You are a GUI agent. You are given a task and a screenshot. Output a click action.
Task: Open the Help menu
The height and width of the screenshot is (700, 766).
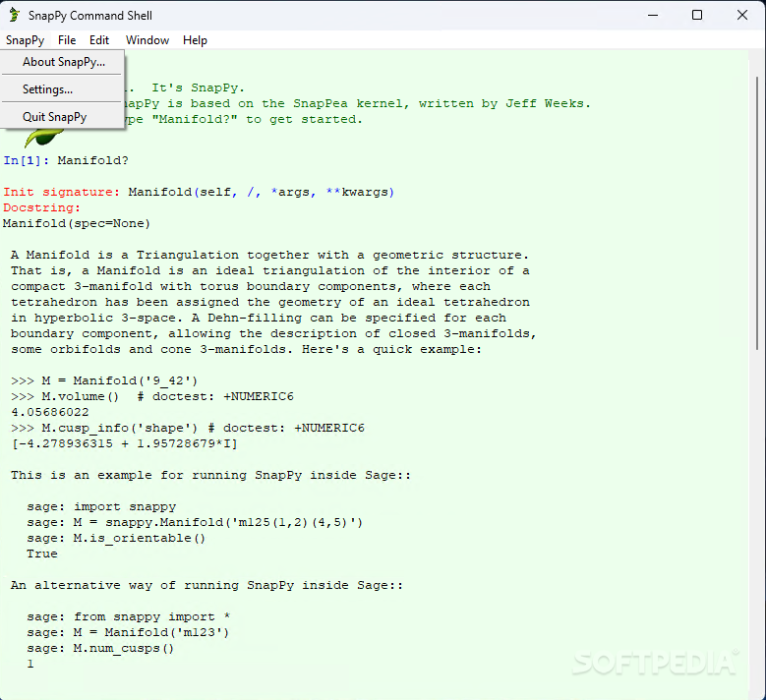(195, 40)
